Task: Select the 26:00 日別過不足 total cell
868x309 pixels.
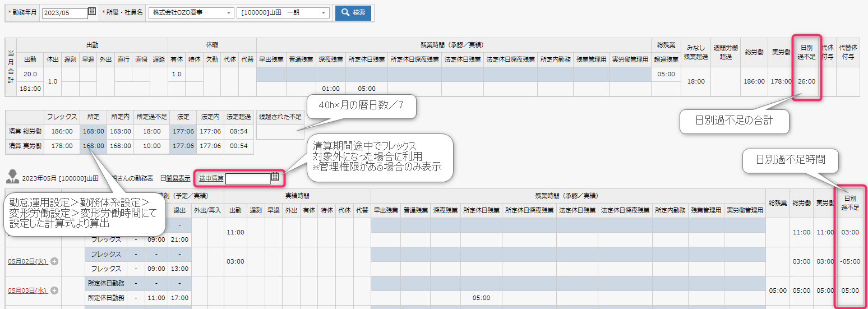Action: pyautogui.click(x=806, y=81)
